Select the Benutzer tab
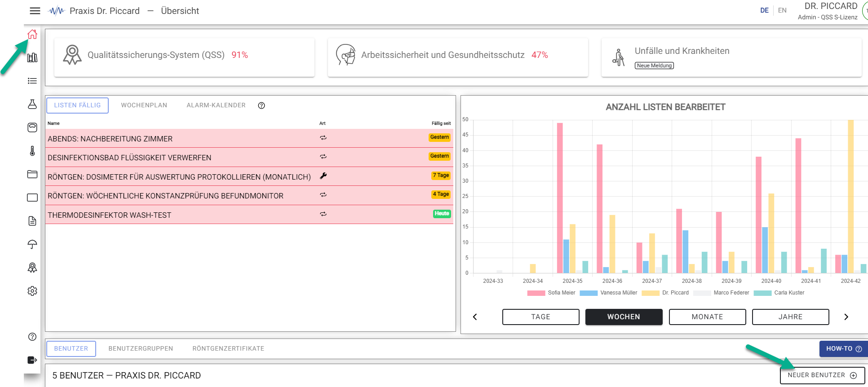Viewport: 868px width, 387px height. 71,349
